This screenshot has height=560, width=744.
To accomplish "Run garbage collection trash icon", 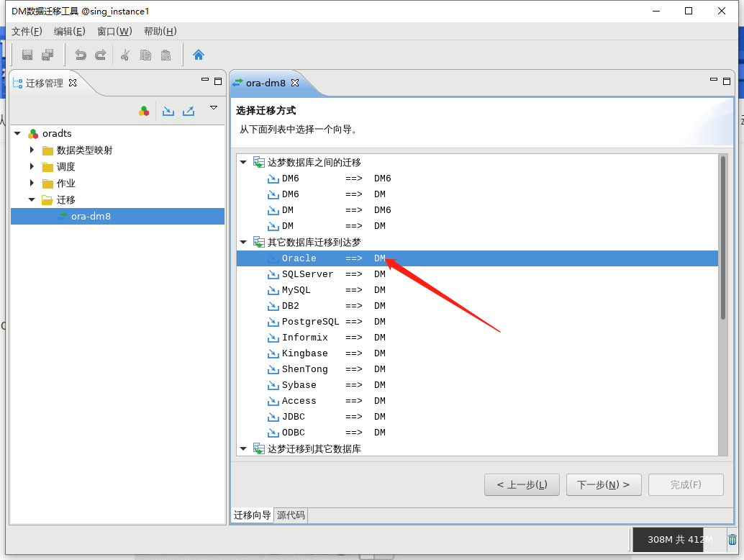I will [732, 540].
